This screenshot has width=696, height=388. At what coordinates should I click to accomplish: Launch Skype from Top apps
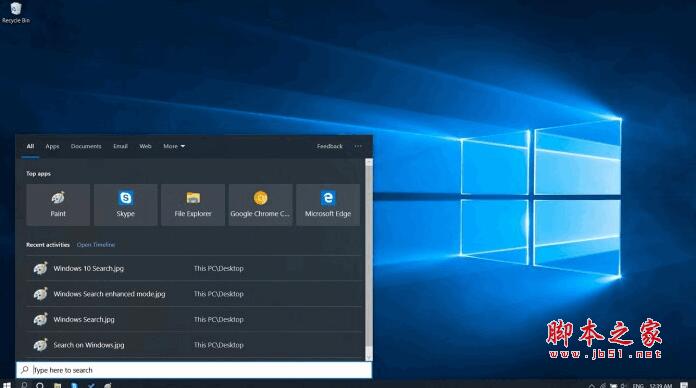(126, 205)
